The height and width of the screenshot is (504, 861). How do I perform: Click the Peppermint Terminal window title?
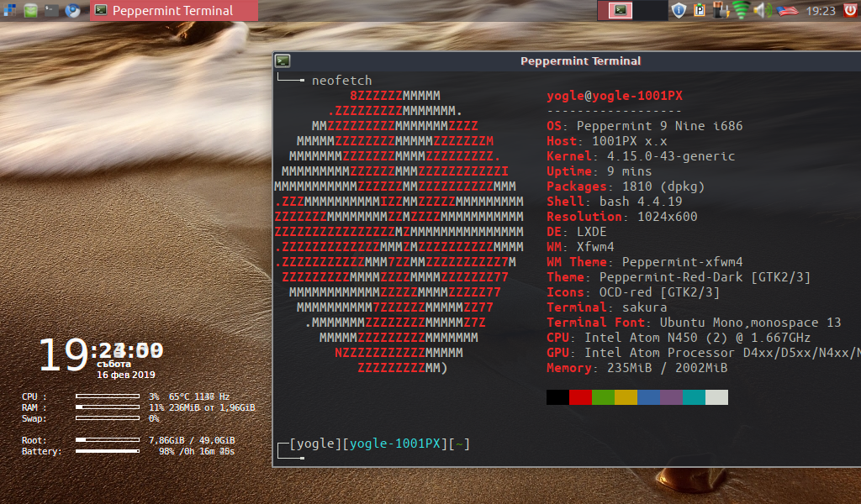click(580, 60)
